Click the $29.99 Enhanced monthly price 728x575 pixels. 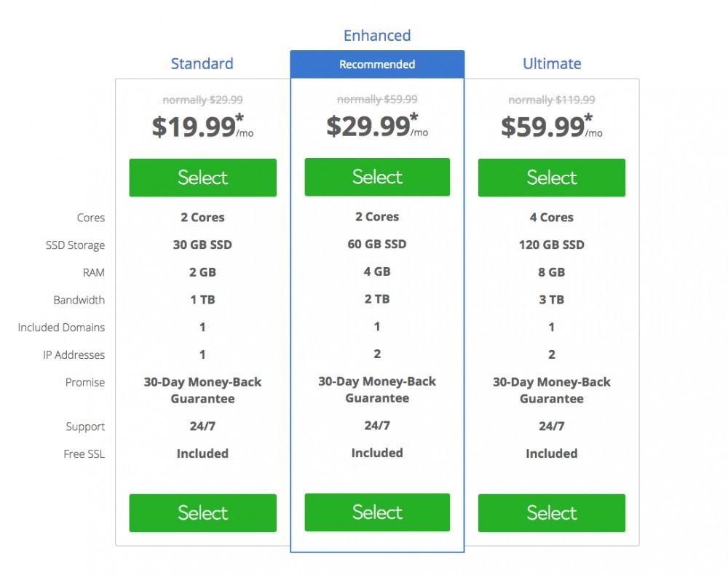(x=370, y=125)
